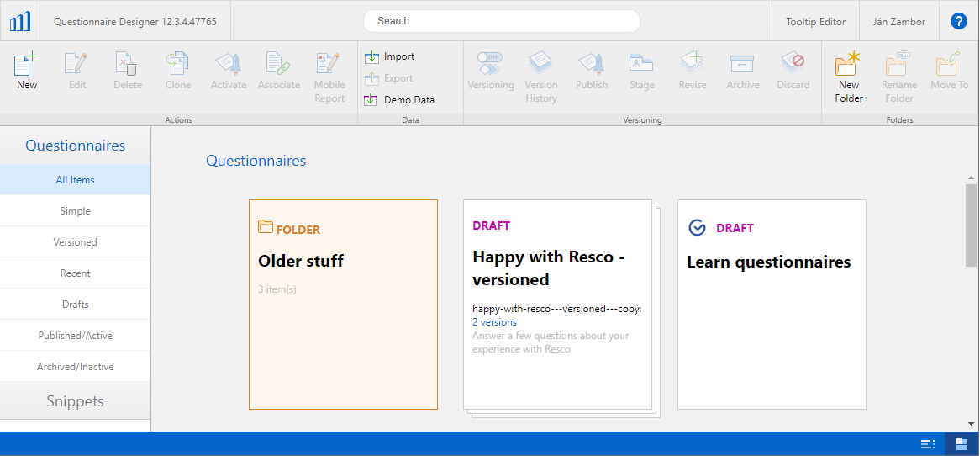Image resolution: width=980 pixels, height=456 pixels.
Task: Click the Ján Zambor user name
Action: tap(898, 21)
